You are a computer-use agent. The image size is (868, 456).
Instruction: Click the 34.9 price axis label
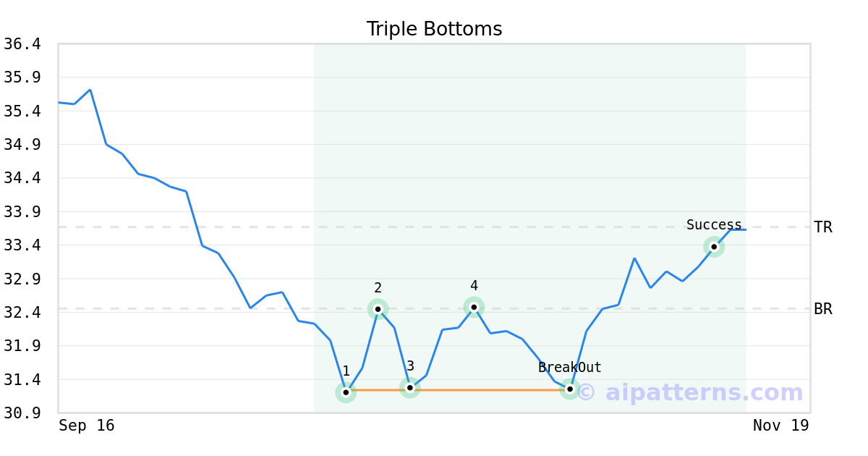[x=22, y=145]
